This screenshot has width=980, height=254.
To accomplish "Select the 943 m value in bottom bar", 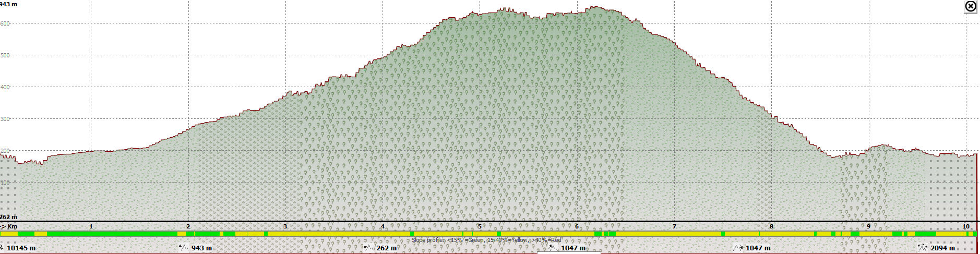I will [x=202, y=248].
